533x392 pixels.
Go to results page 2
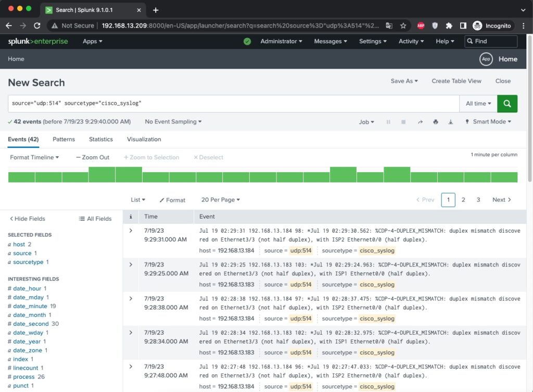click(463, 200)
